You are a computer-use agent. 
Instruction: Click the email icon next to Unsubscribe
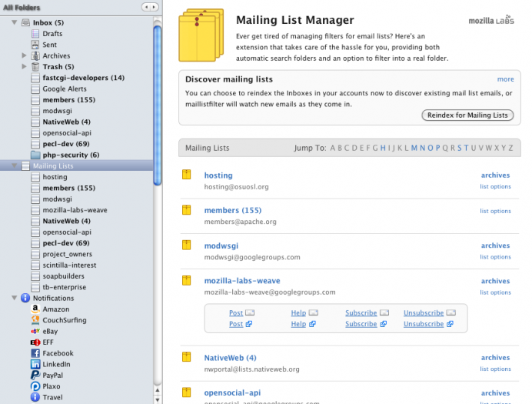(x=451, y=312)
